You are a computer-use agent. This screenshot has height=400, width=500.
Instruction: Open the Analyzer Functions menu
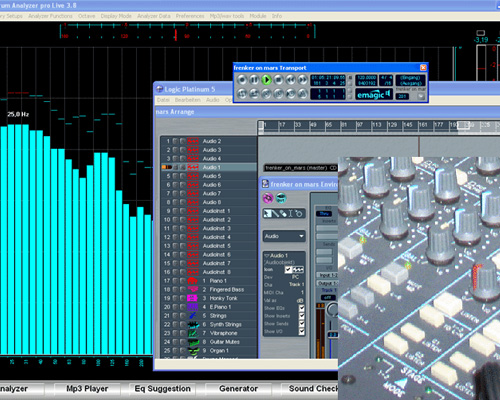click(x=50, y=16)
